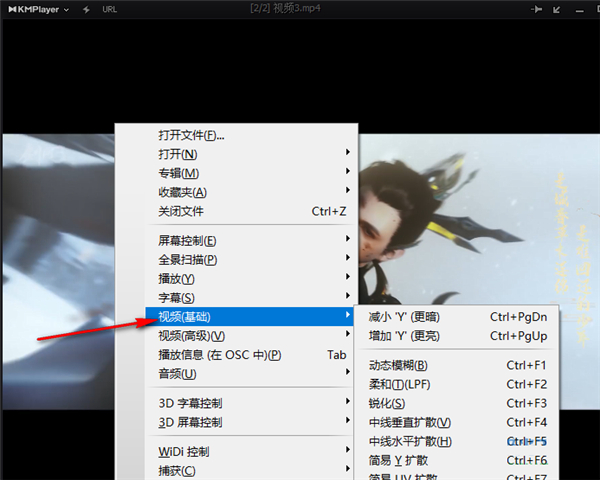Choose 播放信息 (在 OSC 中)(P)

pyautogui.click(x=251, y=355)
